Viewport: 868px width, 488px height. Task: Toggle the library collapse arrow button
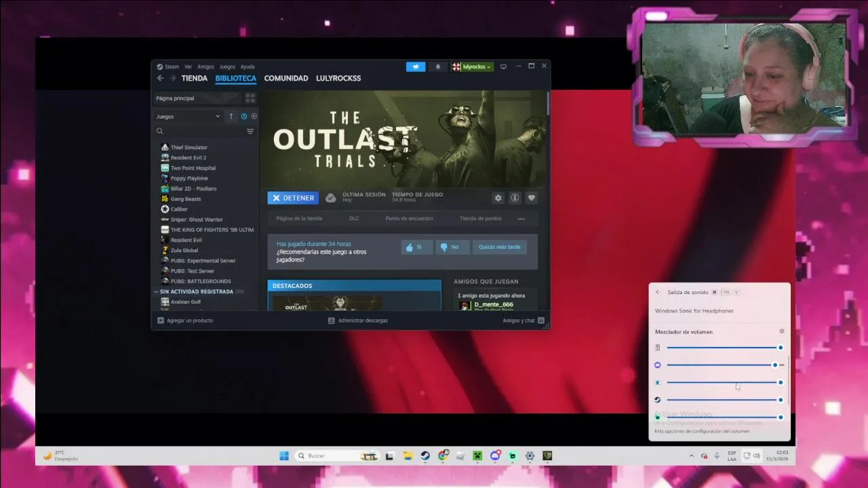[x=231, y=117]
